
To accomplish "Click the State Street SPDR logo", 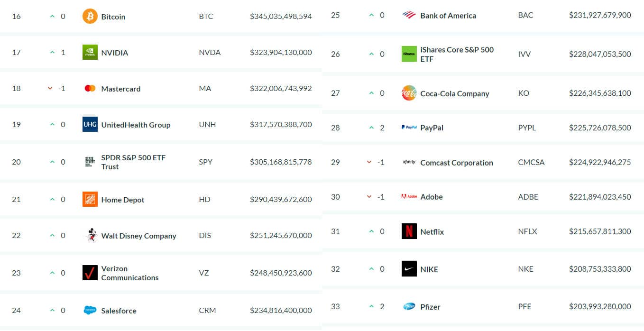I will (90, 162).
